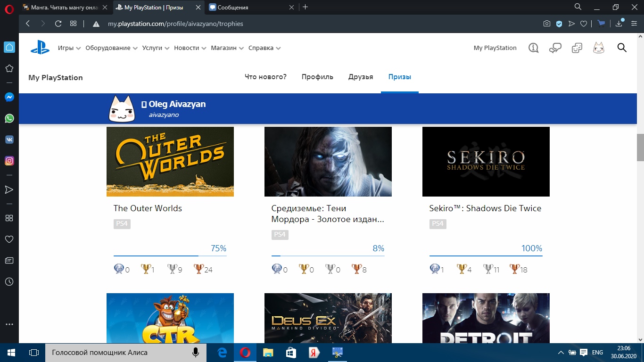Click the address bar URL
This screenshot has width=644, height=362.
point(175,24)
